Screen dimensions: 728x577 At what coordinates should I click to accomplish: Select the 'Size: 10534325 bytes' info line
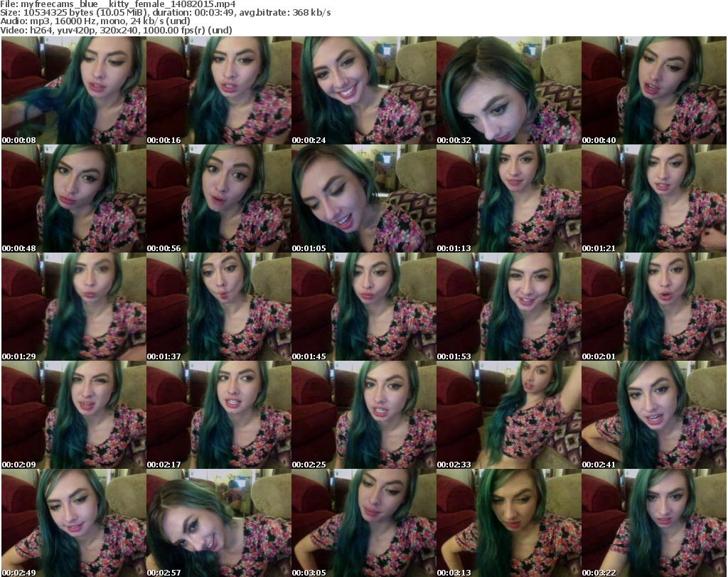point(165,13)
